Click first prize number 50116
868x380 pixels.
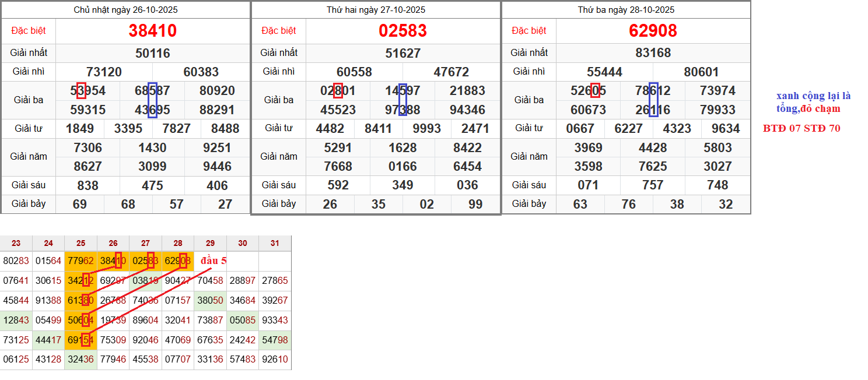point(152,54)
